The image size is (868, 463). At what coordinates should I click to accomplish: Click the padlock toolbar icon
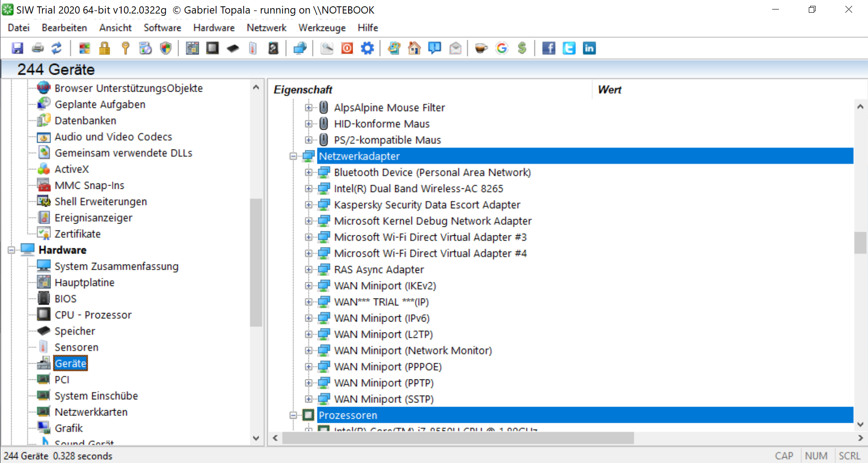click(104, 48)
